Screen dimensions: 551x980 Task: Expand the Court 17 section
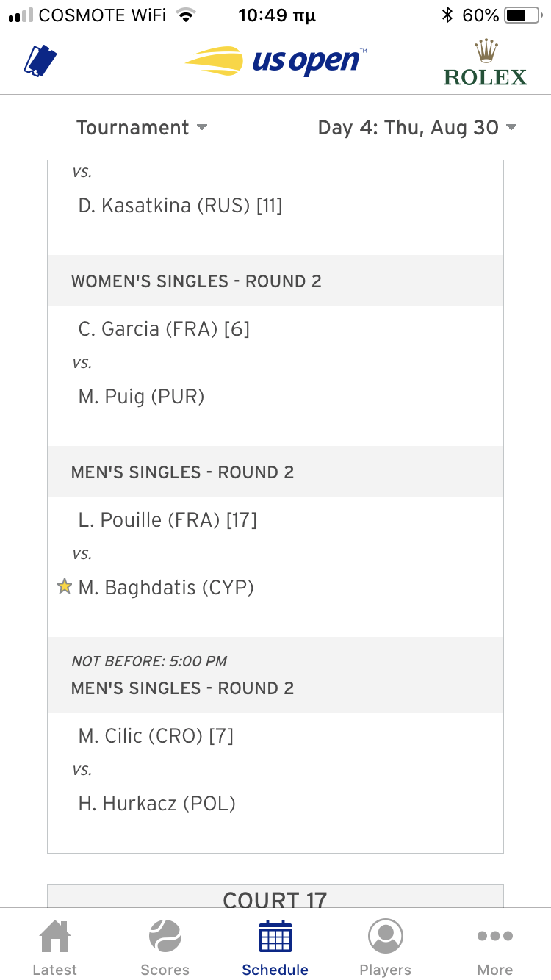tap(275, 897)
